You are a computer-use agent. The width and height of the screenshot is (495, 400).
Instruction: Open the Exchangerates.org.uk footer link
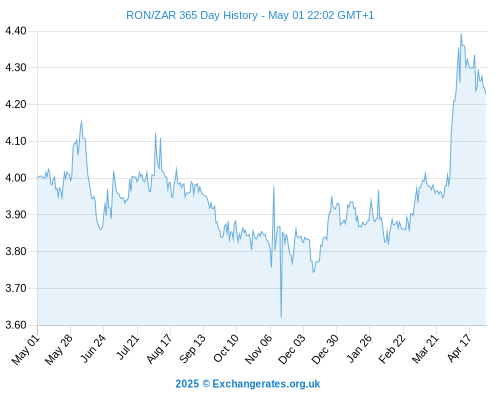tap(247, 384)
